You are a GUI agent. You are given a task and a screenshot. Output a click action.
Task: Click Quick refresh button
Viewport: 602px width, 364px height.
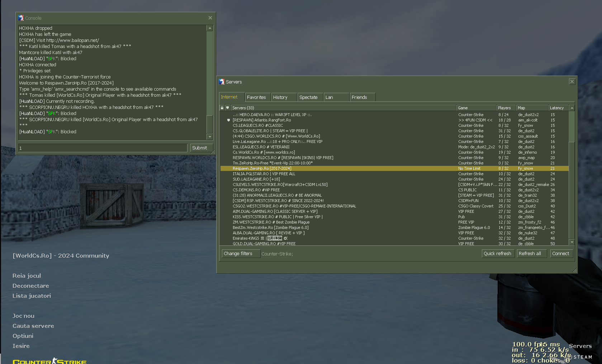tap(498, 254)
